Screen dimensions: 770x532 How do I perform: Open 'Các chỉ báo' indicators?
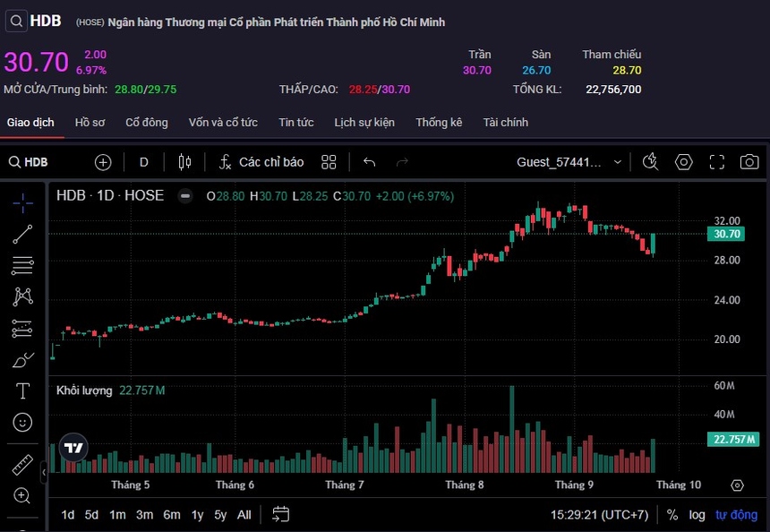tap(261, 162)
